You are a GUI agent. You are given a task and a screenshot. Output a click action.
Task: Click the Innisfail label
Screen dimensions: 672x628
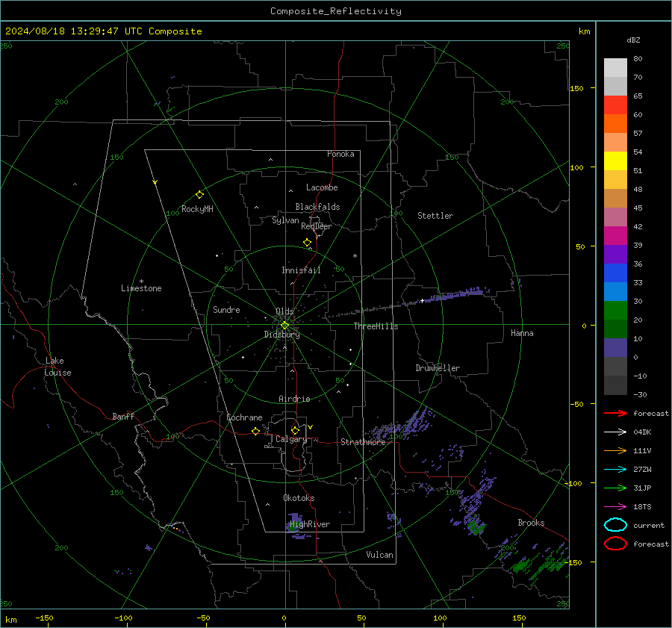[x=301, y=270]
